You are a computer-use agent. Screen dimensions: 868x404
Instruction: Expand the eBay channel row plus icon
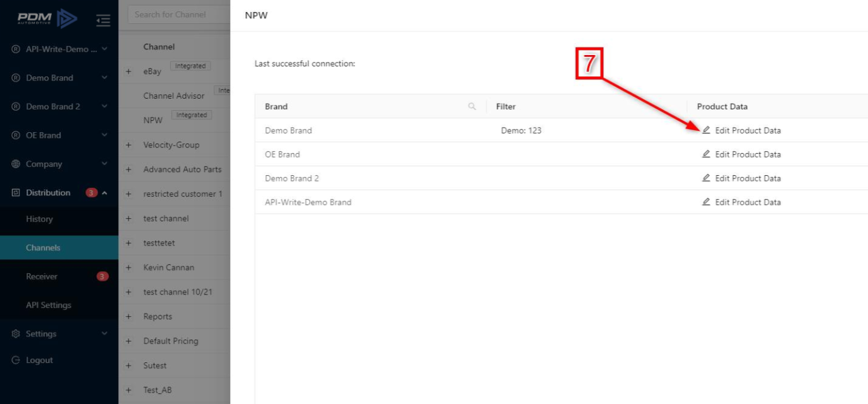pyautogui.click(x=128, y=71)
